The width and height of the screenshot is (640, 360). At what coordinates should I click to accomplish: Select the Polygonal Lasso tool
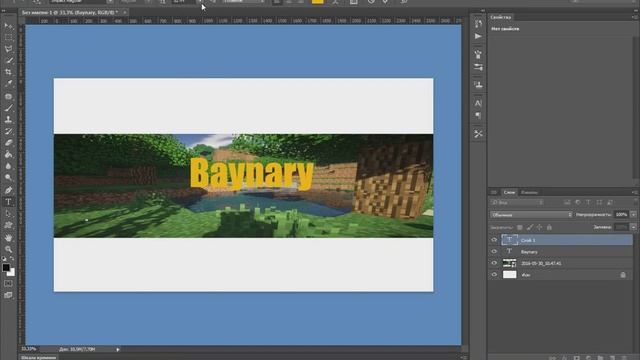(8, 49)
